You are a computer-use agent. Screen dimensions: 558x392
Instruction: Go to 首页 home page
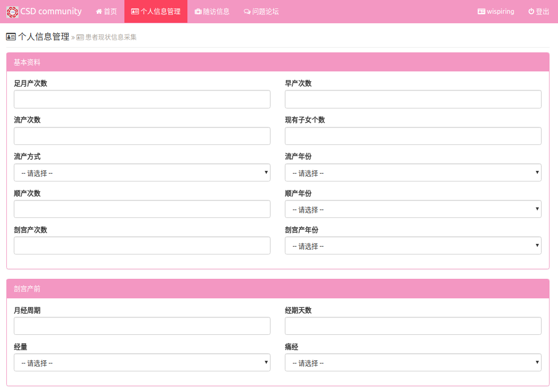106,12
